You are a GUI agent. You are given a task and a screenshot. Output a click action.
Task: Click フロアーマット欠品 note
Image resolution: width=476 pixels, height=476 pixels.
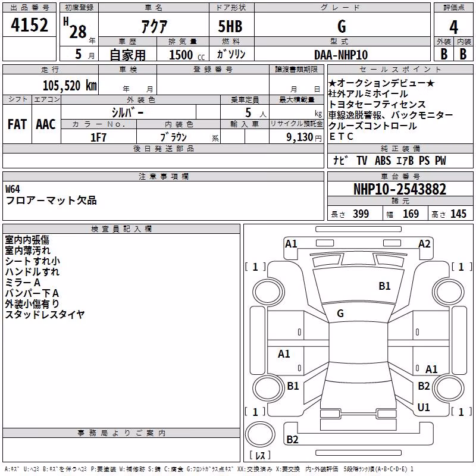click(x=51, y=201)
